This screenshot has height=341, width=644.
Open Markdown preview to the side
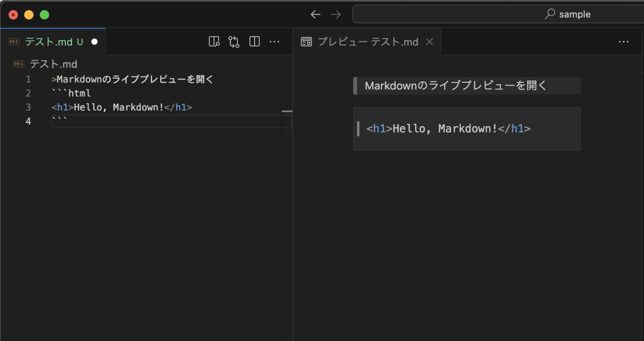pos(214,41)
